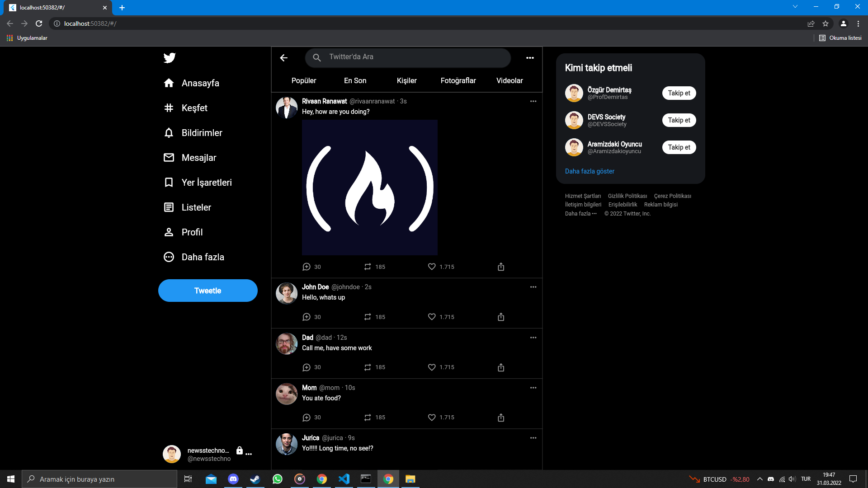Like Rivaan Ranawat's tweet

tap(432, 267)
